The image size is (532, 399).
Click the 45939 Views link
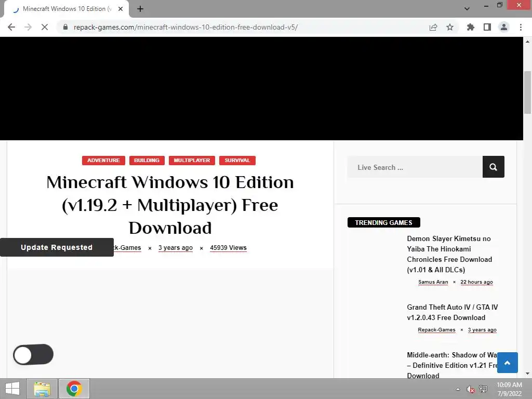(228, 248)
